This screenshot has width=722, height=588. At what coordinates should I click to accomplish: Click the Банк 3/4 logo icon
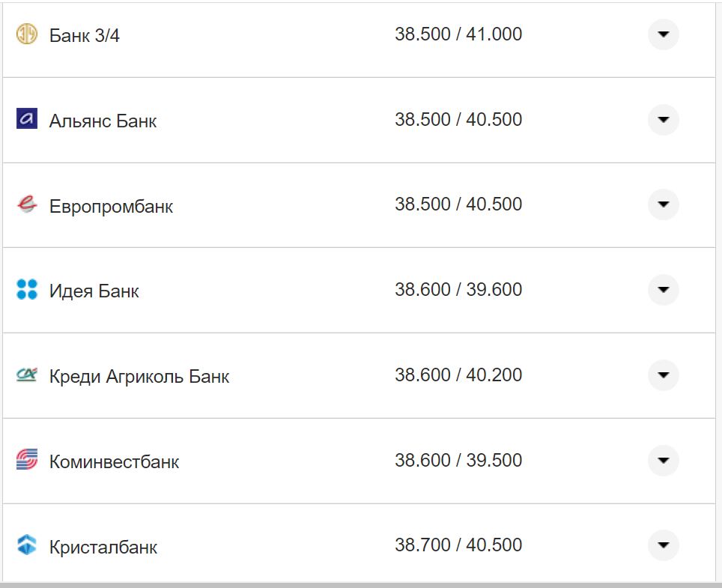pyautogui.click(x=27, y=34)
